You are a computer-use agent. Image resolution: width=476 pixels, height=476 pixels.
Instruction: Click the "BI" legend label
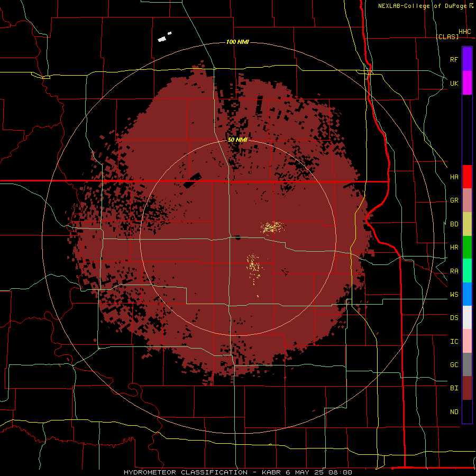454,388
